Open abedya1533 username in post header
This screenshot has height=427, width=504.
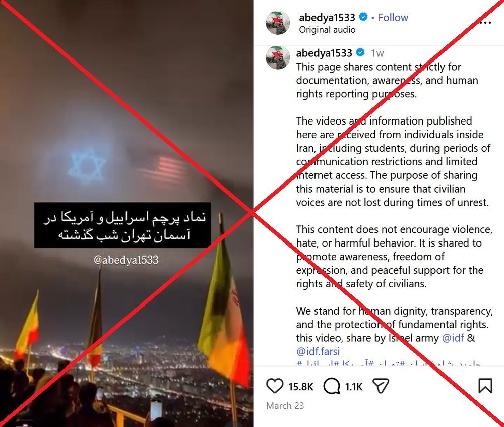coord(327,17)
